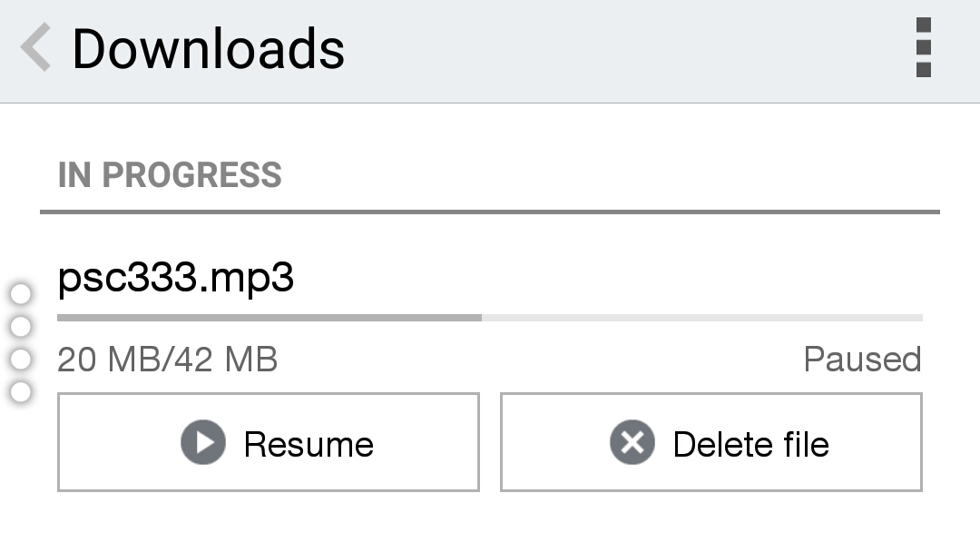Click the filled part of the progress bar

(269, 318)
